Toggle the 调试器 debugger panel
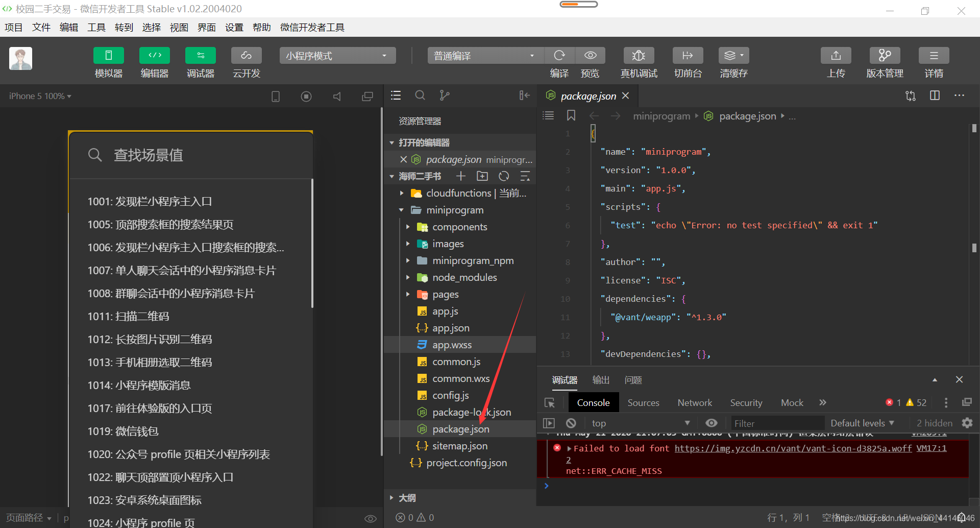 [200, 56]
